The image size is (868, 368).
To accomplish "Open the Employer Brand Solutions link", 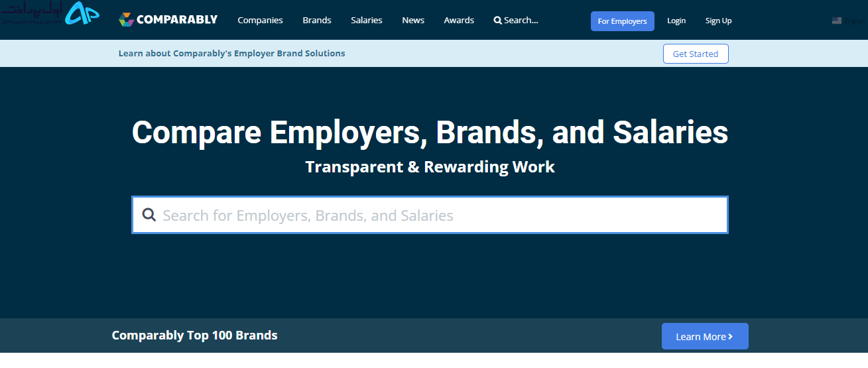I will (x=232, y=53).
